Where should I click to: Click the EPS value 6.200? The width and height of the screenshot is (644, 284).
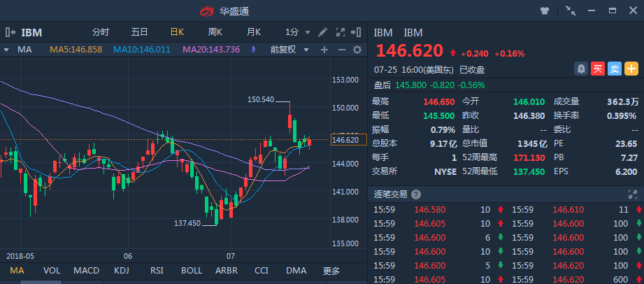(x=626, y=171)
